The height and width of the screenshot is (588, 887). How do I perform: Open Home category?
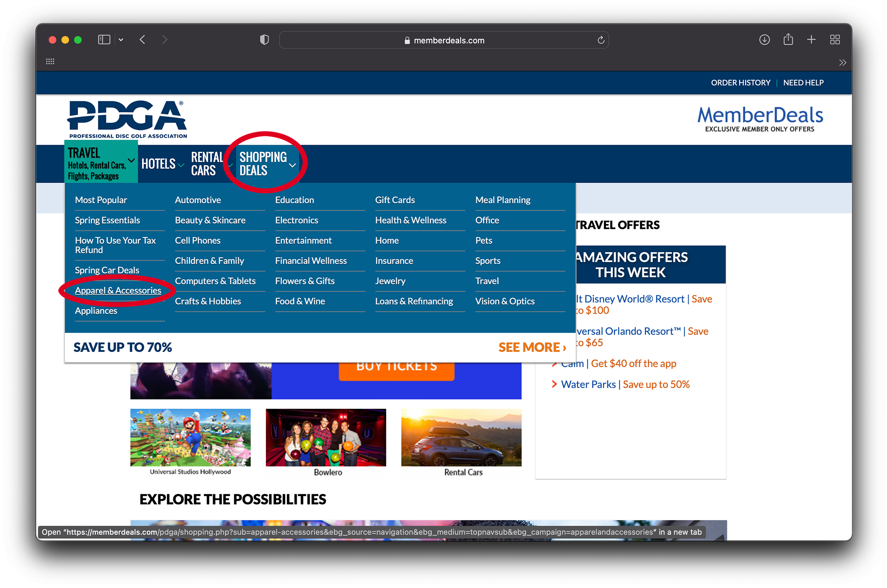(387, 240)
